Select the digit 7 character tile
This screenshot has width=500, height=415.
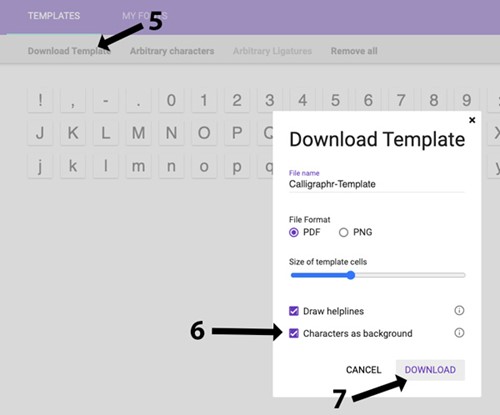coord(401,100)
